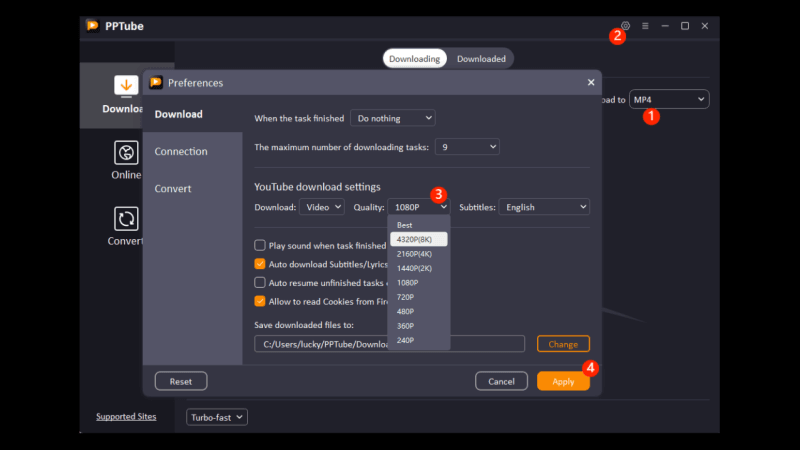Click the Download sidebar icon

tap(126, 86)
